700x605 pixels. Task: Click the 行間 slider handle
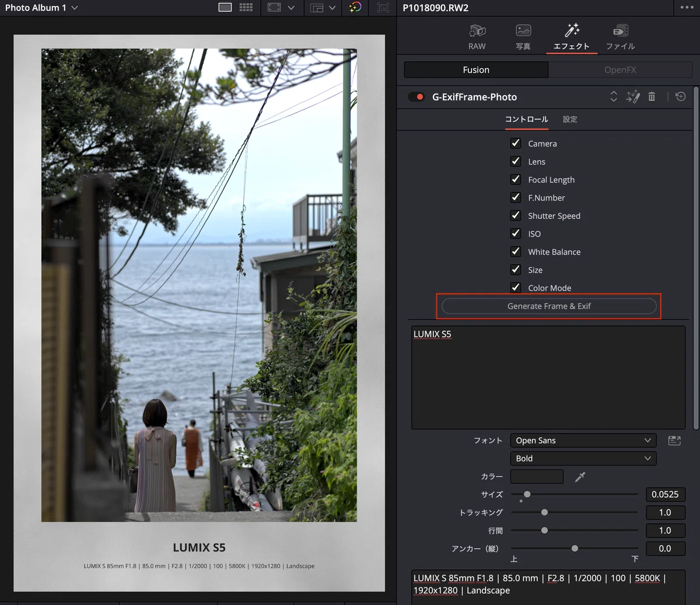544,530
